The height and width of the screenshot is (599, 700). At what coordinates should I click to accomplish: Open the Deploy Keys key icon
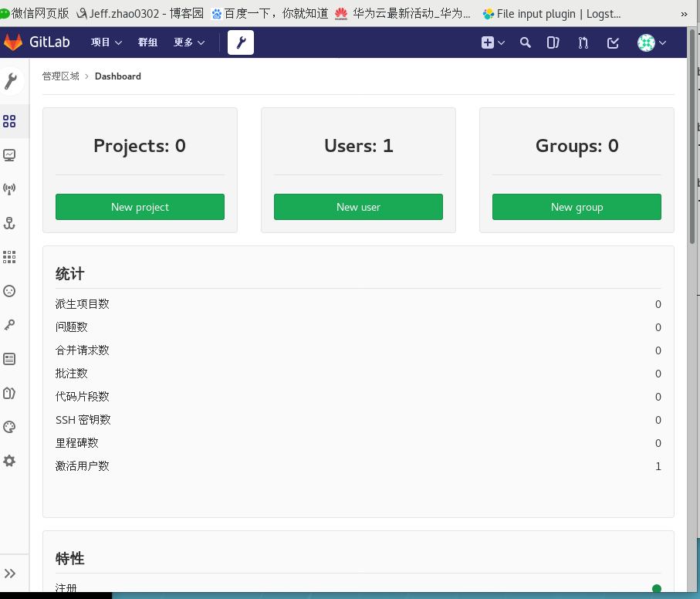coord(9,325)
